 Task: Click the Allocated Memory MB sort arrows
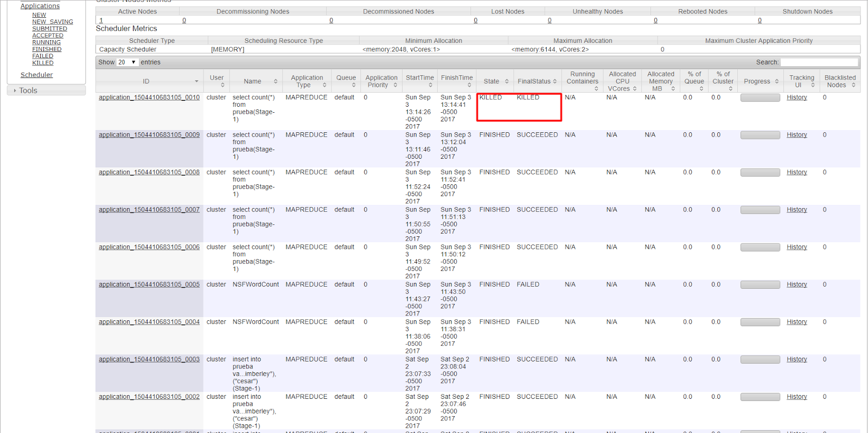click(673, 89)
